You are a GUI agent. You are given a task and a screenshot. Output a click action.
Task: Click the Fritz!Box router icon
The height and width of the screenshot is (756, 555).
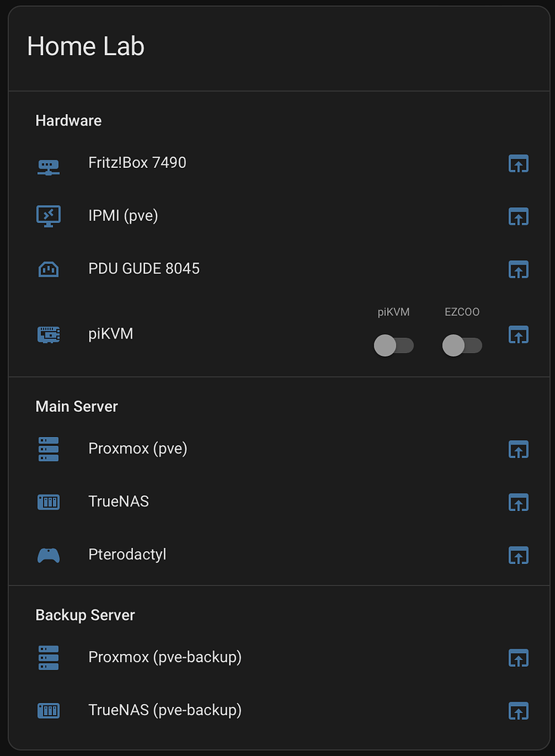[48, 167]
